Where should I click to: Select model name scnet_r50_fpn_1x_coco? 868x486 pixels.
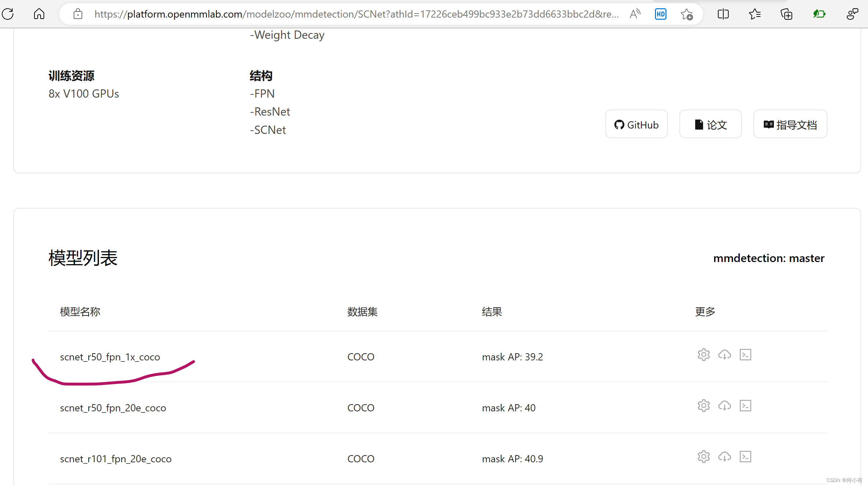(x=110, y=357)
